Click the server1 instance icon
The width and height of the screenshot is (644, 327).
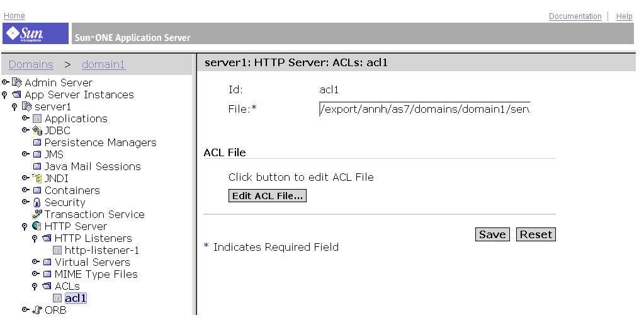[26, 106]
